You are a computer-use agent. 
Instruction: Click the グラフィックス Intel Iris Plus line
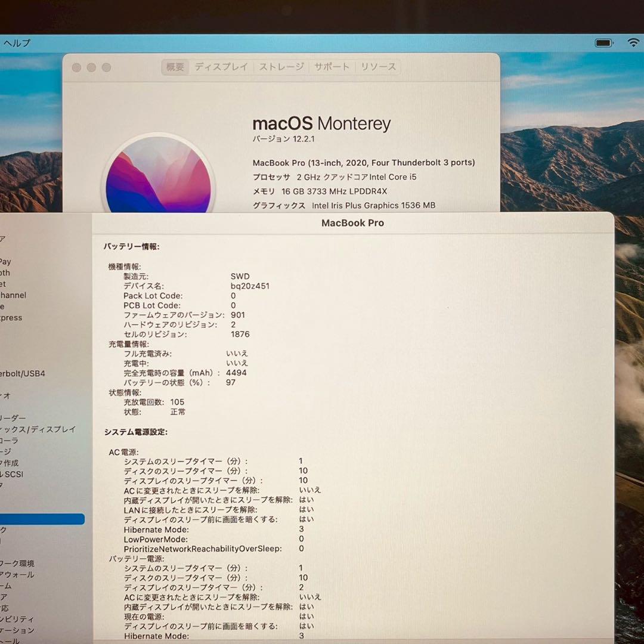(344, 205)
